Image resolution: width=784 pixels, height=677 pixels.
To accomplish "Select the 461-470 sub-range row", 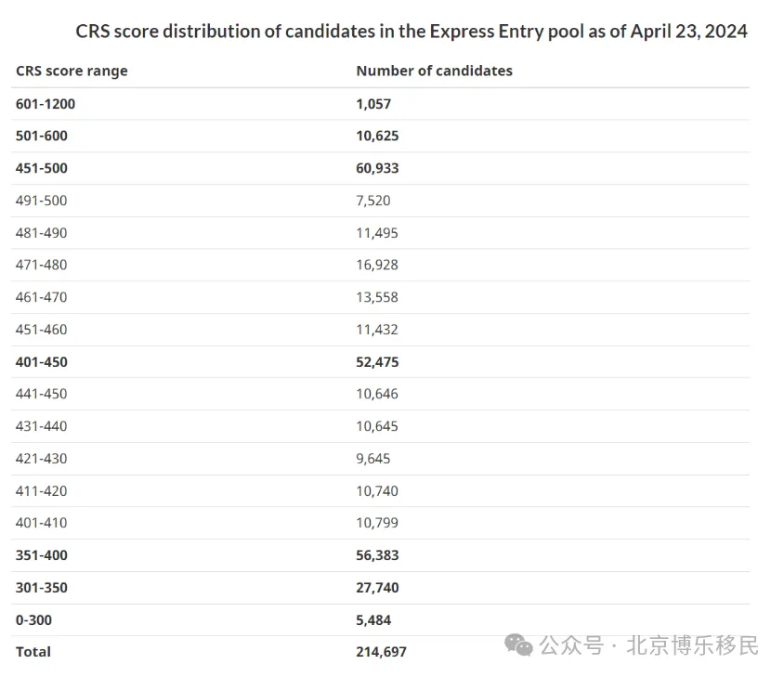I will coord(380,297).
